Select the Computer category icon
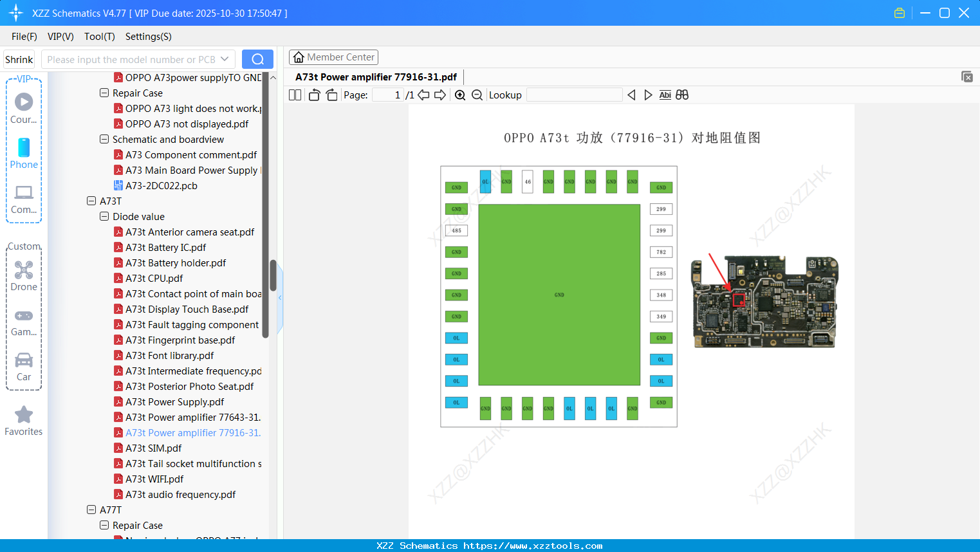 [x=24, y=192]
